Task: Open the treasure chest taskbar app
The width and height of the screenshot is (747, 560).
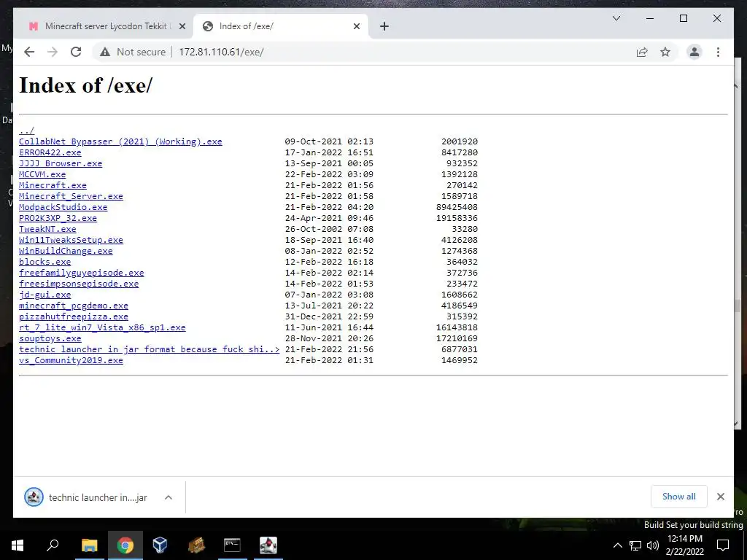Action: 196,545
